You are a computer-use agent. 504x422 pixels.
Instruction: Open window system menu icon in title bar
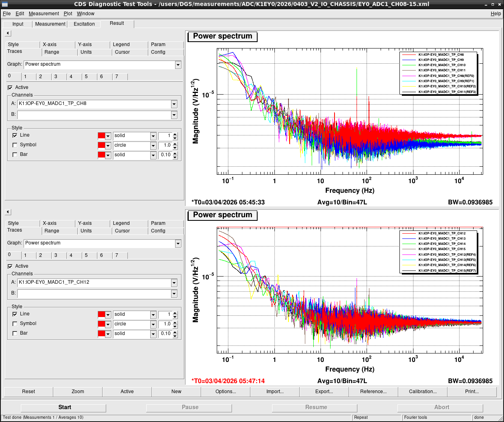[x=4, y=4]
